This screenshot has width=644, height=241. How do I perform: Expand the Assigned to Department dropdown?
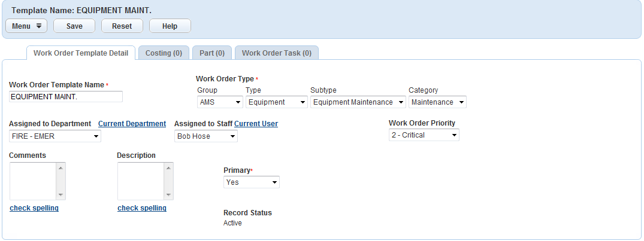55,136
